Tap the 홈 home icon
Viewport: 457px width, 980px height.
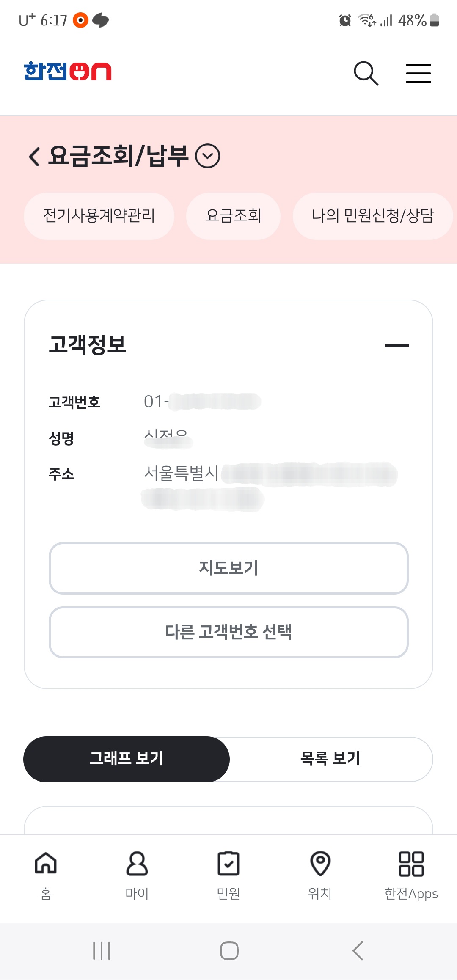tap(46, 863)
